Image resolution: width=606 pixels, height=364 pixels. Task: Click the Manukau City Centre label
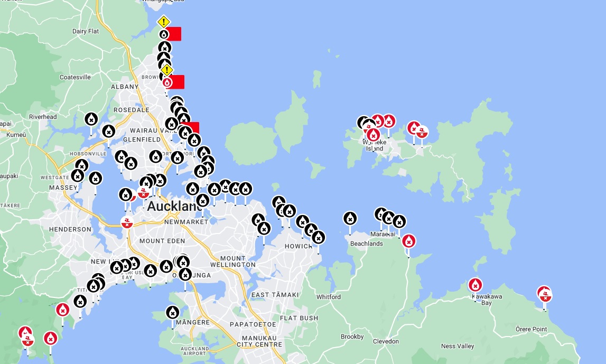[259, 341]
